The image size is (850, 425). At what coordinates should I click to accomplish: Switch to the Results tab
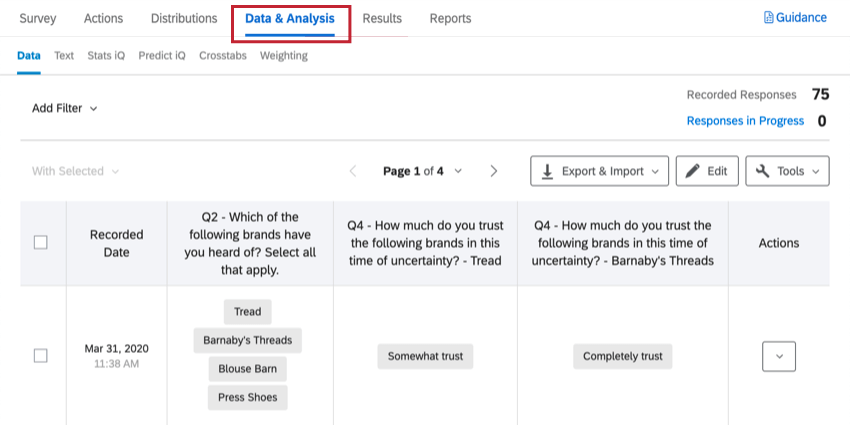382,18
